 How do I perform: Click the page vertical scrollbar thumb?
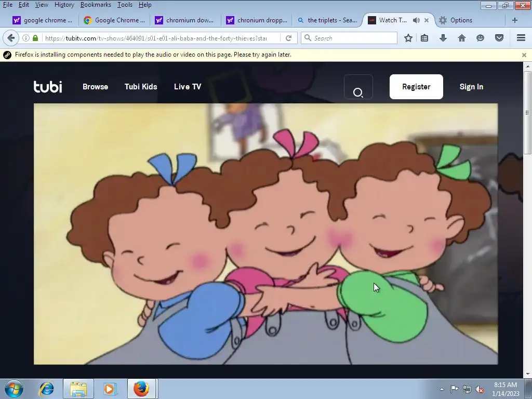(527, 112)
